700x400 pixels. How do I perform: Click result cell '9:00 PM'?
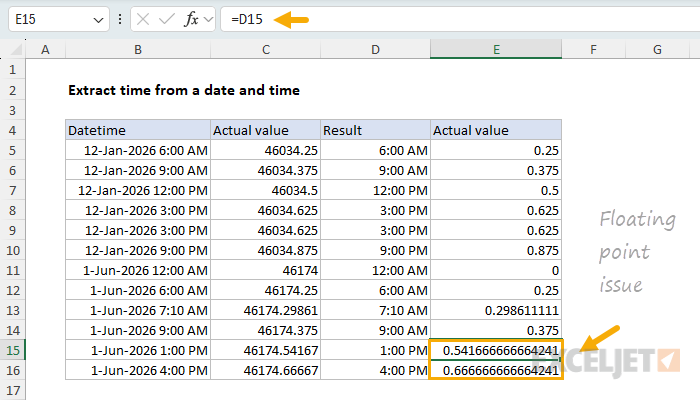(x=375, y=250)
